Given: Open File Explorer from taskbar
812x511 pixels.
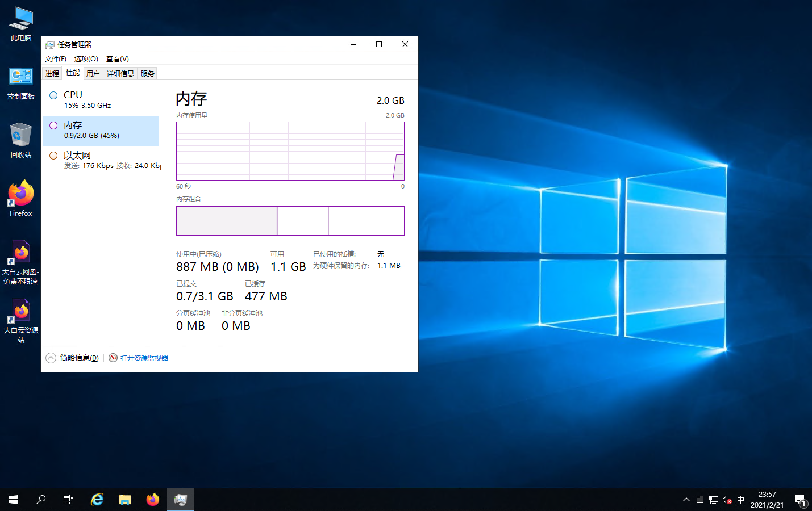Looking at the screenshot, I should [125, 500].
